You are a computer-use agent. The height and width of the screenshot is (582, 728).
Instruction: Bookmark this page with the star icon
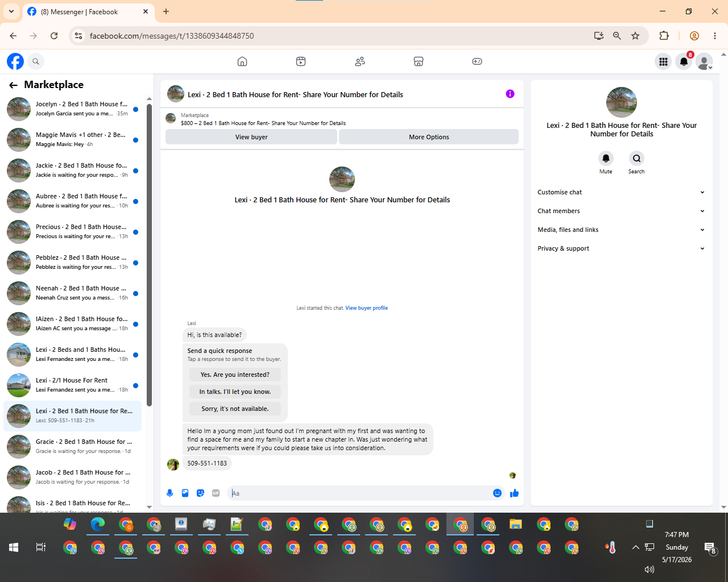(x=635, y=36)
